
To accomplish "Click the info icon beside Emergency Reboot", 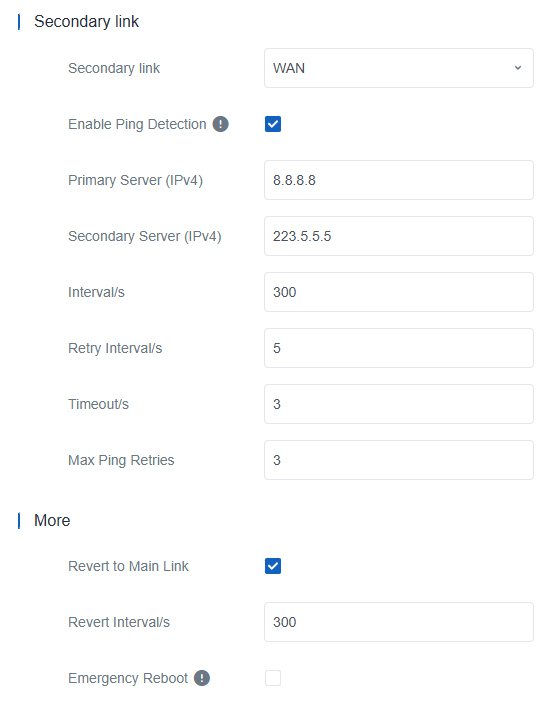I will [202, 678].
